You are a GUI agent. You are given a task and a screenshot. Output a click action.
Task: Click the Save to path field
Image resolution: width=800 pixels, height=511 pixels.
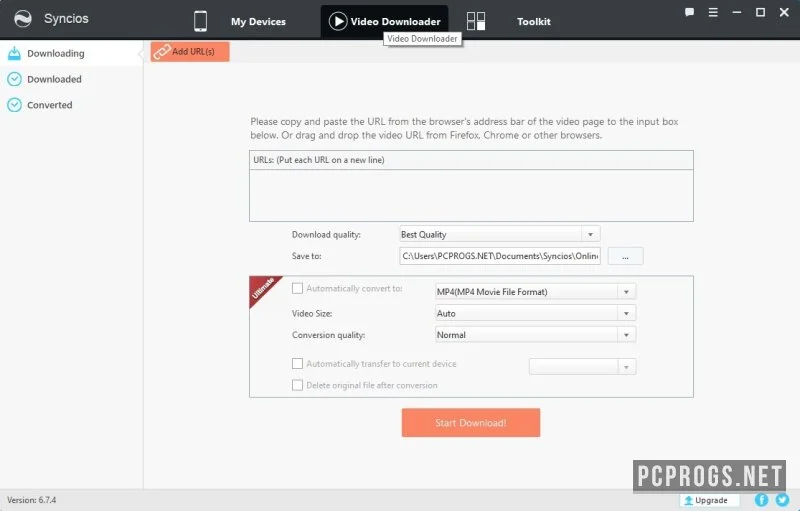point(500,256)
